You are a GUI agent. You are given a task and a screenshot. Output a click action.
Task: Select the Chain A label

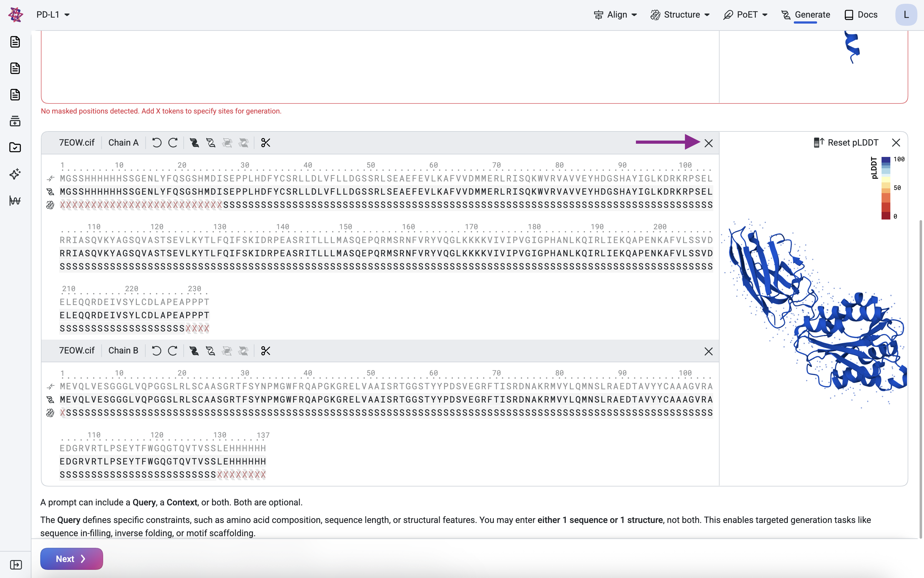click(x=124, y=142)
